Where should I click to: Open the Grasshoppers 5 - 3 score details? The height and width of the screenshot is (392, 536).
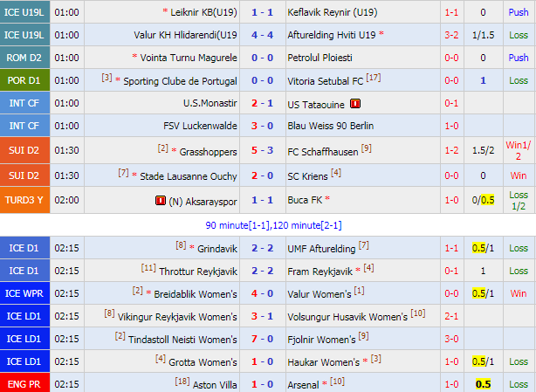click(262, 150)
